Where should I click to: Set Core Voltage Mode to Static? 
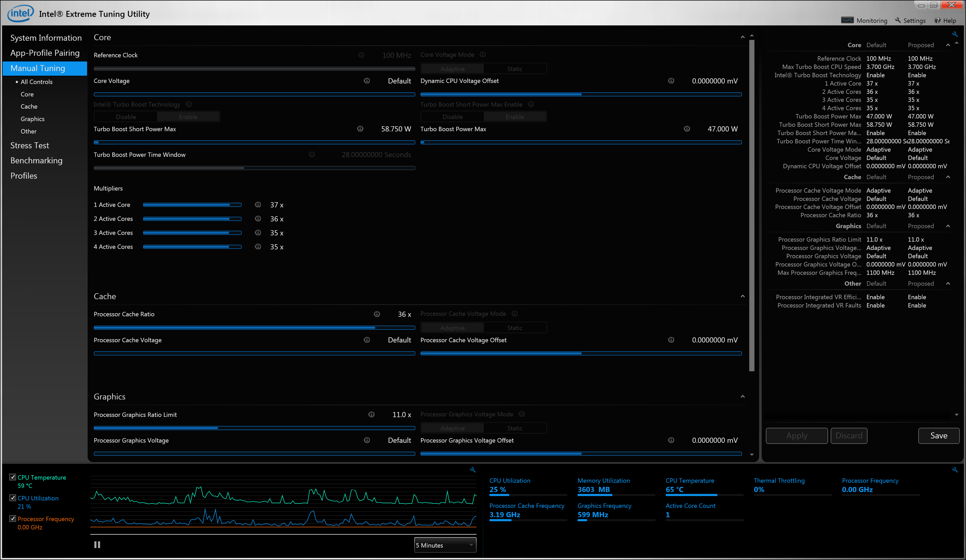click(515, 69)
